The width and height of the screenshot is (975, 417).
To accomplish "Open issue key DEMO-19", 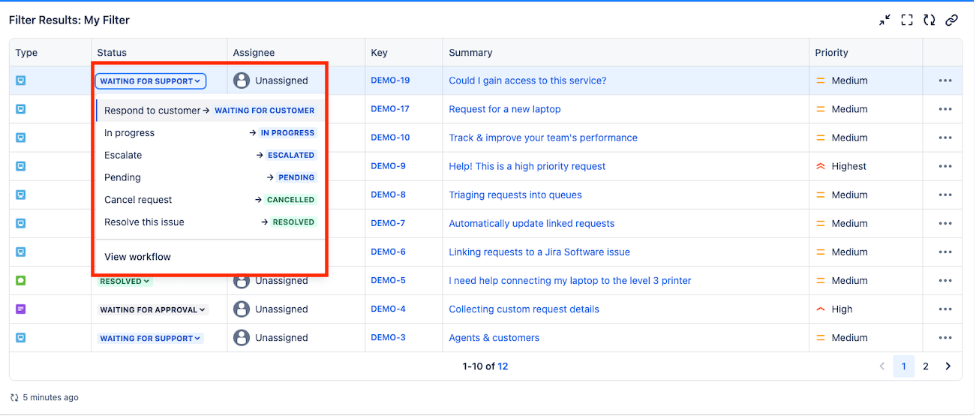I will point(390,80).
